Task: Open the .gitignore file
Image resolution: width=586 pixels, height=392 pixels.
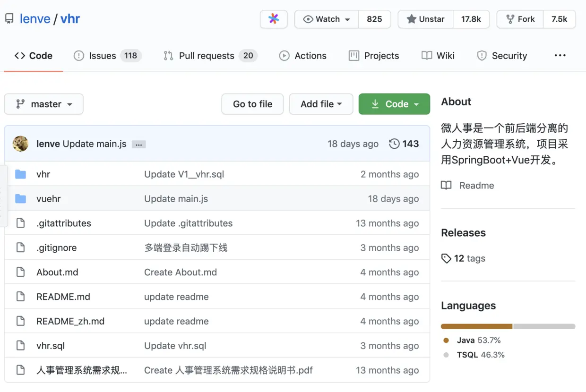Action: tap(56, 248)
